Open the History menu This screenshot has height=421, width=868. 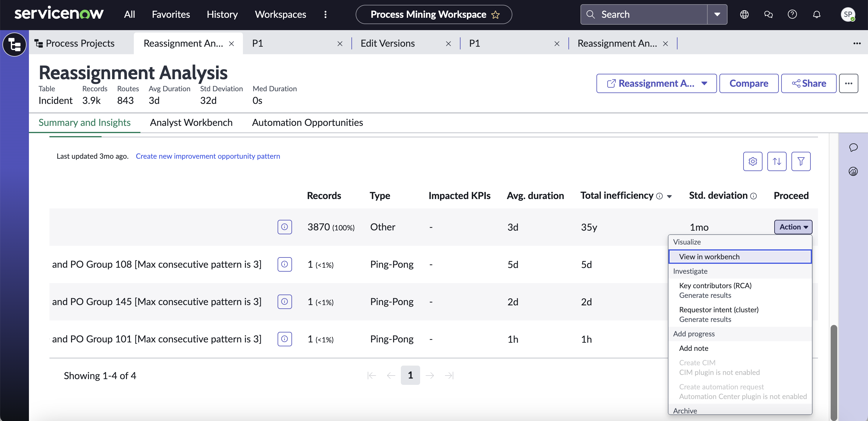(x=222, y=14)
